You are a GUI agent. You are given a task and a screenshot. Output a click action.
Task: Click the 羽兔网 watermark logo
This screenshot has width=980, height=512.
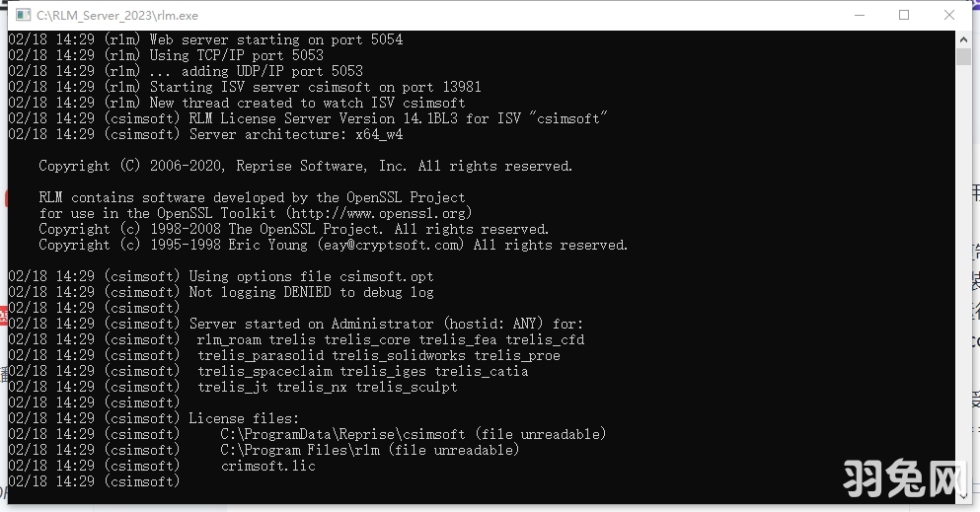[x=903, y=478]
